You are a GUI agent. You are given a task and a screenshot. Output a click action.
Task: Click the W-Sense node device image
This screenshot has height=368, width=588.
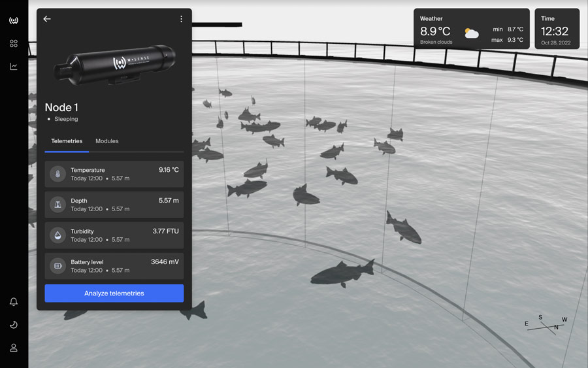[x=115, y=65]
